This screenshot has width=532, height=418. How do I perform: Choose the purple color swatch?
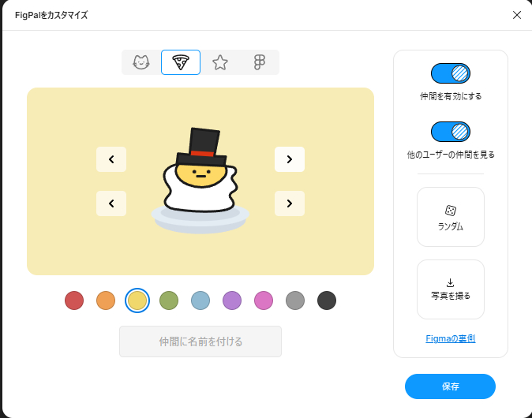pos(232,300)
